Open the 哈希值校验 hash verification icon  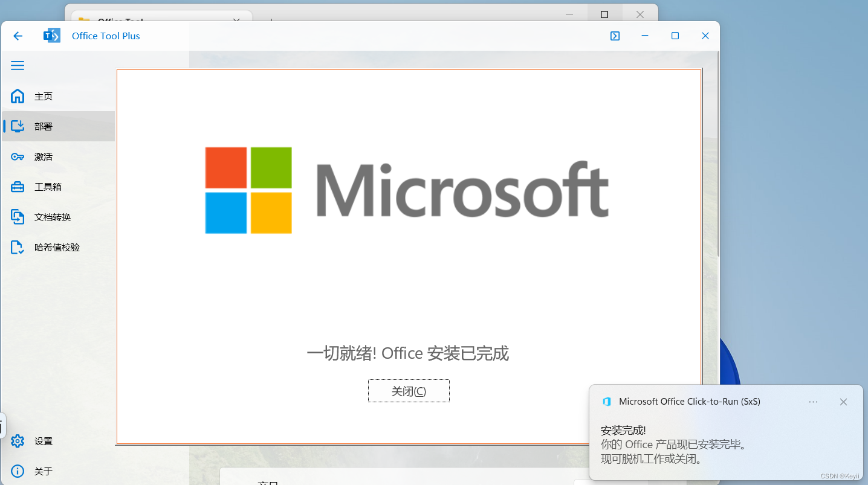tap(17, 247)
